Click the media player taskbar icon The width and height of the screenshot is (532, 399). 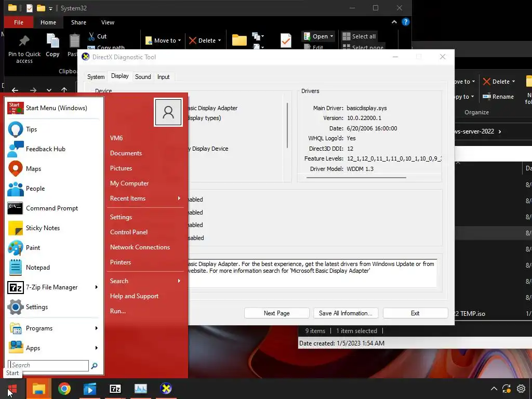pyautogui.click(x=90, y=389)
